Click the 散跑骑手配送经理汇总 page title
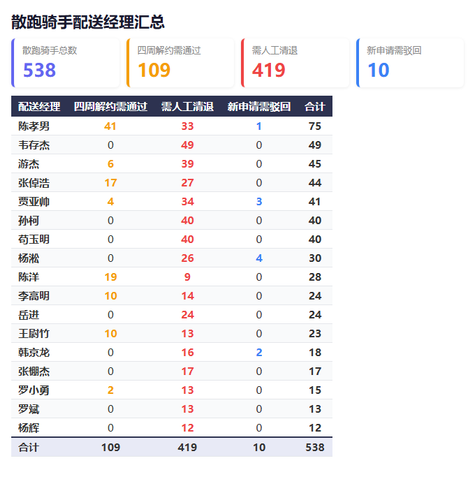Screen dimensions: 475x500 [88, 22]
